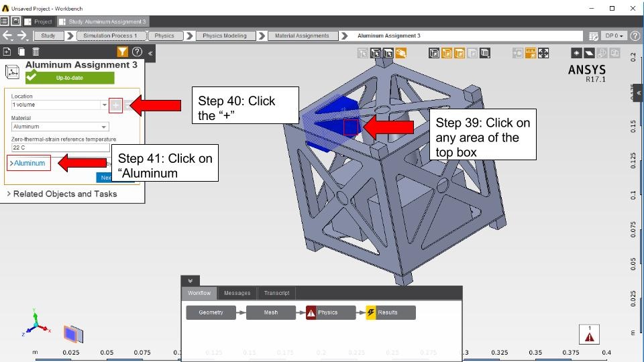Toggle first orange cube selection filter
The width and height of the screenshot is (644, 362).
[447, 53]
